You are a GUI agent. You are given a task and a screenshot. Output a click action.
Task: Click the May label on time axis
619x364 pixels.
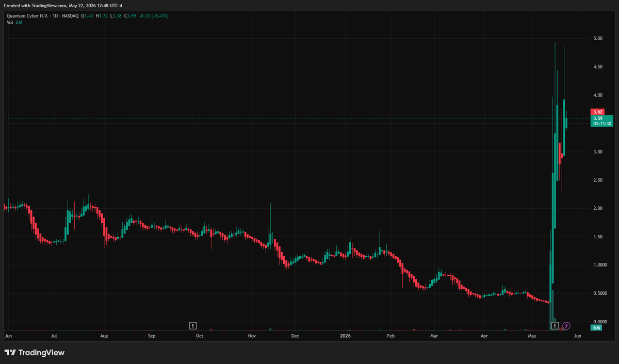(x=532, y=336)
